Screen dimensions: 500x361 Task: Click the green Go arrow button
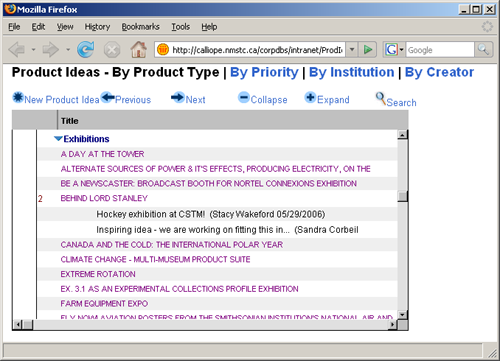pyautogui.click(x=368, y=50)
